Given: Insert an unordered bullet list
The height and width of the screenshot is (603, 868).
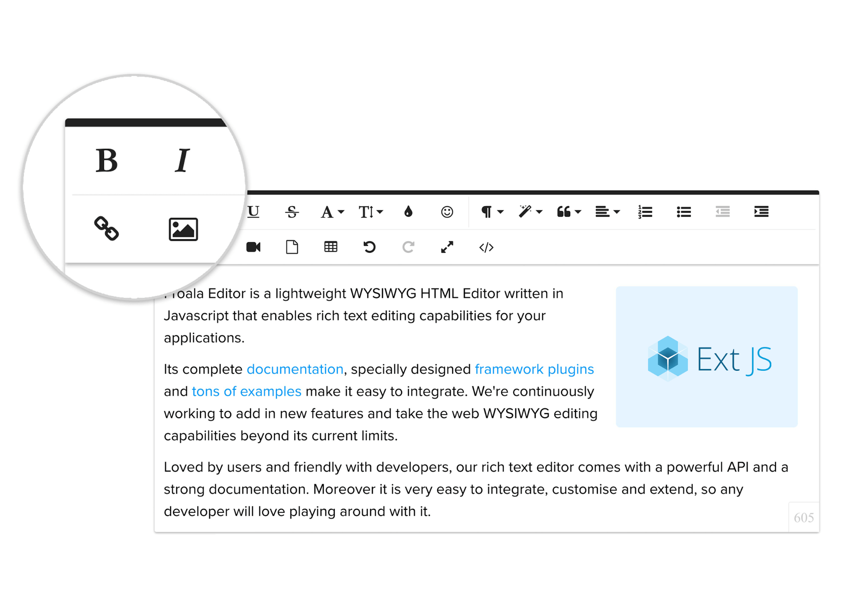Looking at the screenshot, I should 684,212.
